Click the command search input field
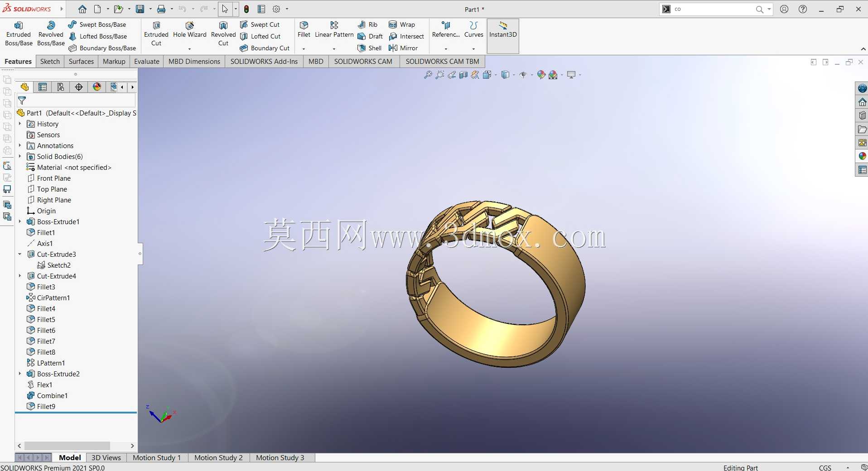The width and height of the screenshot is (868, 471). [x=713, y=9]
